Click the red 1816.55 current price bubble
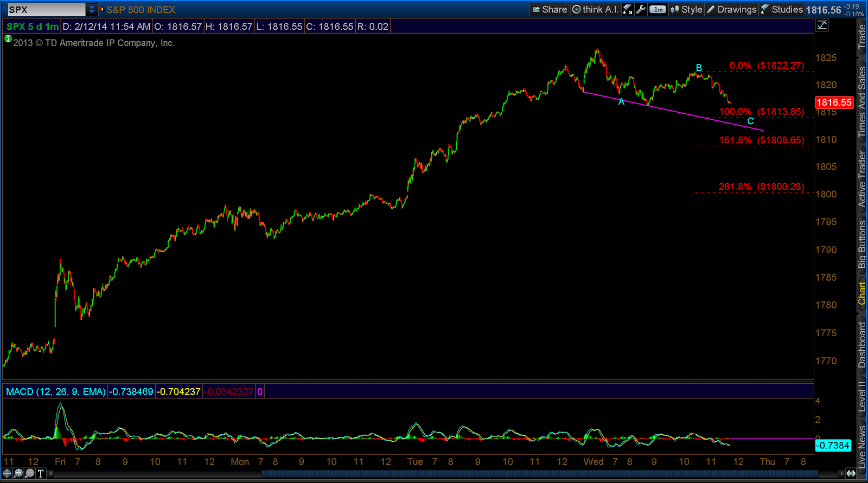This screenshot has height=483, width=868. point(834,102)
